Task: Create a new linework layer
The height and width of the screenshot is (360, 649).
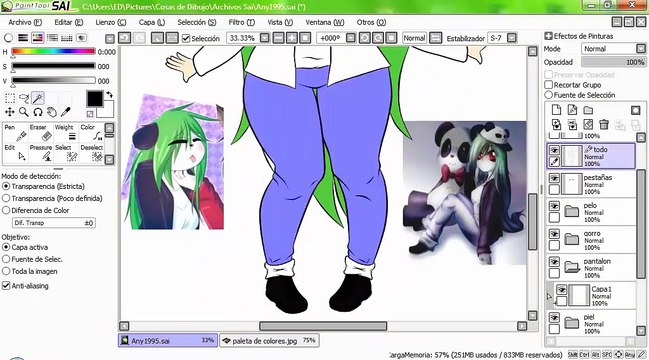Action: pyautogui.click(x=572, y=110)
